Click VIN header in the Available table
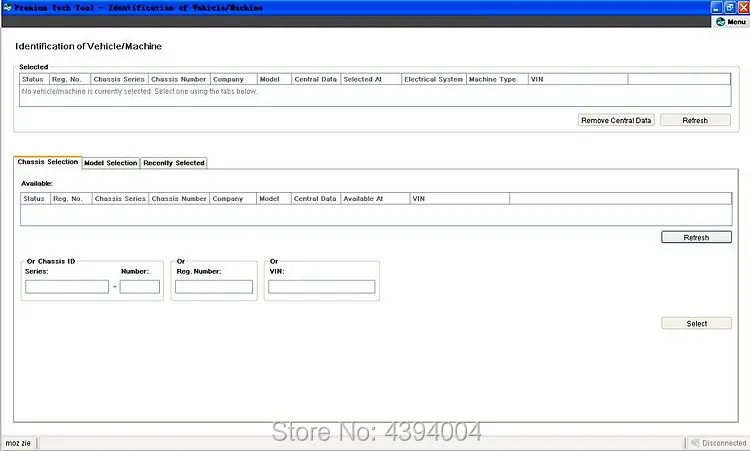This screenshot has width=750, height=451. 460,198
